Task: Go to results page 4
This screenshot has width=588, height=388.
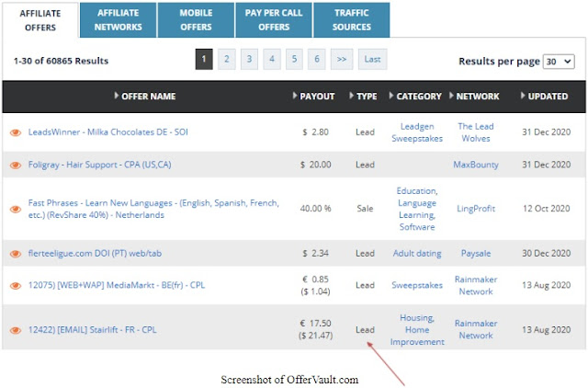Action: [x=272, y=59]
